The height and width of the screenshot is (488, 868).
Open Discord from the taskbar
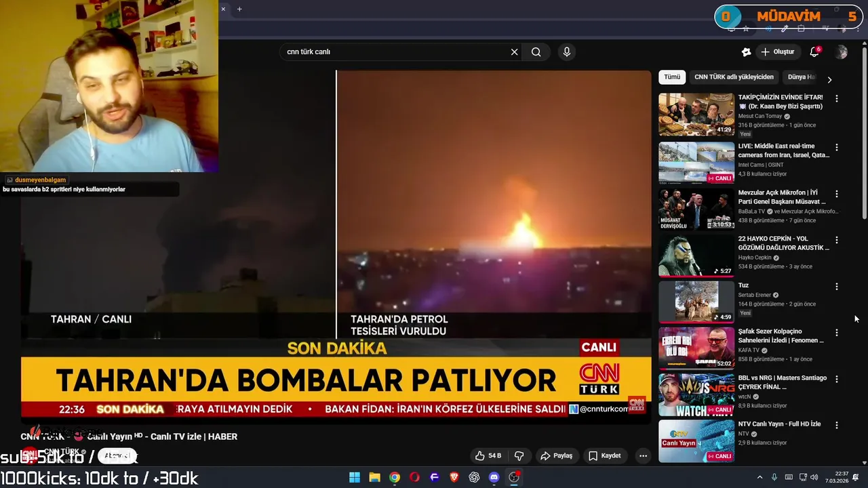tap(494, 477)
